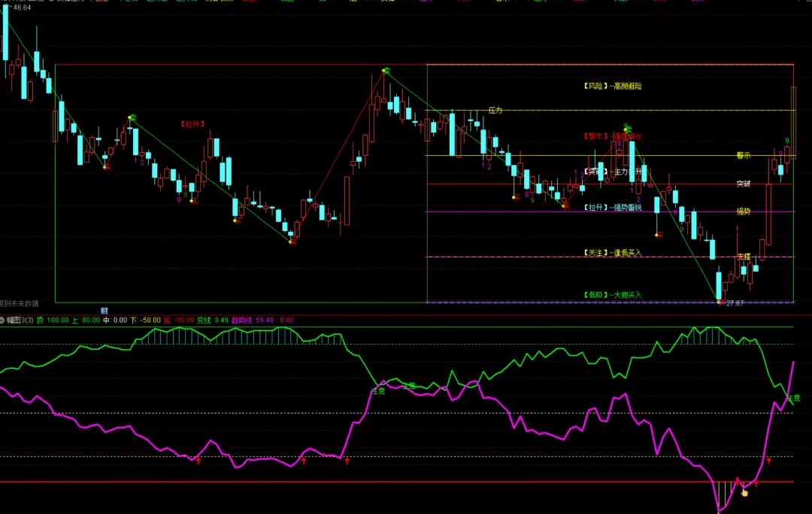Click the magenta 趋势线: 59.48 value
This screenshot has height=514, width=812.
pyautogui.click(x=253, y=320)
